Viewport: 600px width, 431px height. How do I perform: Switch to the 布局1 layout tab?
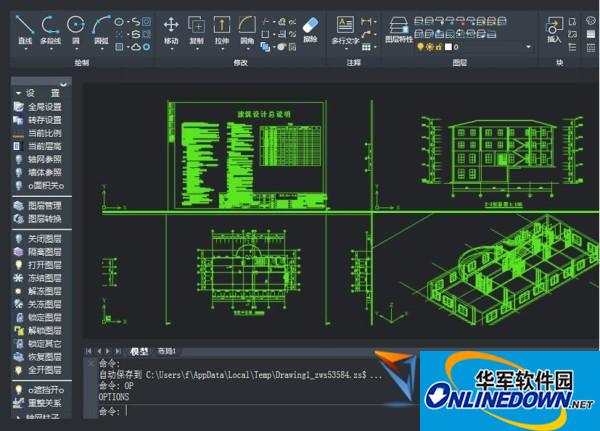click(x=166, y=351)
